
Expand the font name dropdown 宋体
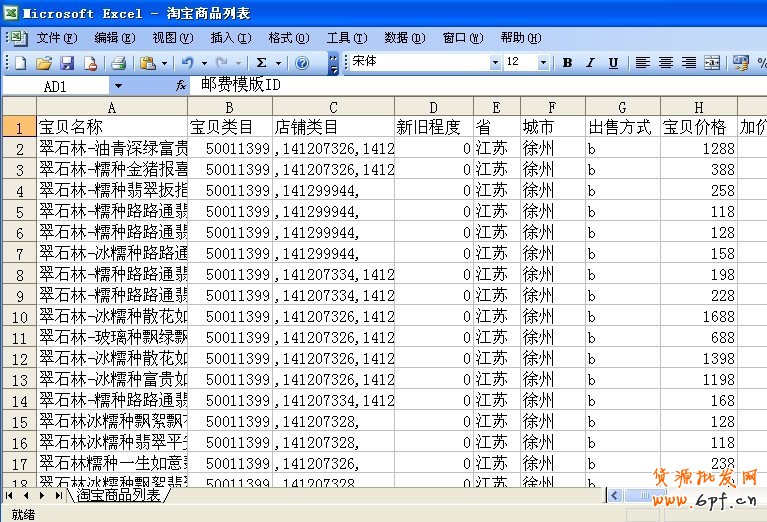494,63
